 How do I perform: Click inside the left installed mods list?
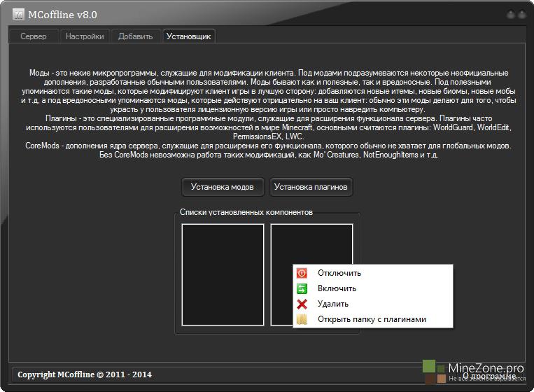tap(223, 274)
